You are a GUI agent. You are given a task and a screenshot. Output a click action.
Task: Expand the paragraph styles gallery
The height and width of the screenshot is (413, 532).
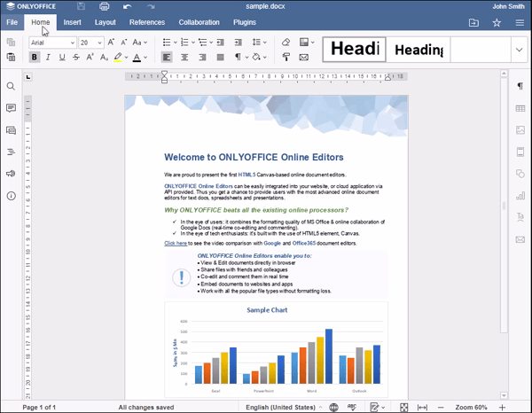pyautogui.click(x=519, y=50)
